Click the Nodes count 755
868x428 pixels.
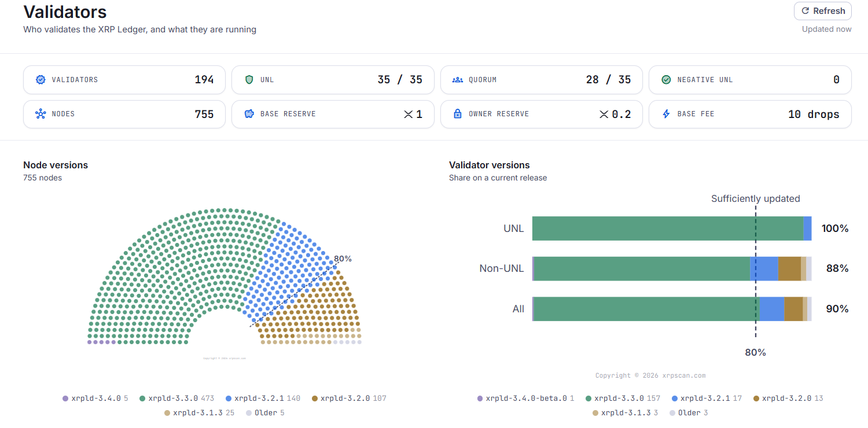pos(204,114)
